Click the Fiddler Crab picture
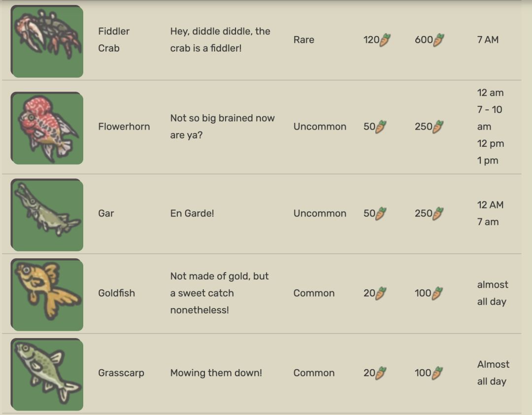The image size is (532, 415). coord(47,41)
